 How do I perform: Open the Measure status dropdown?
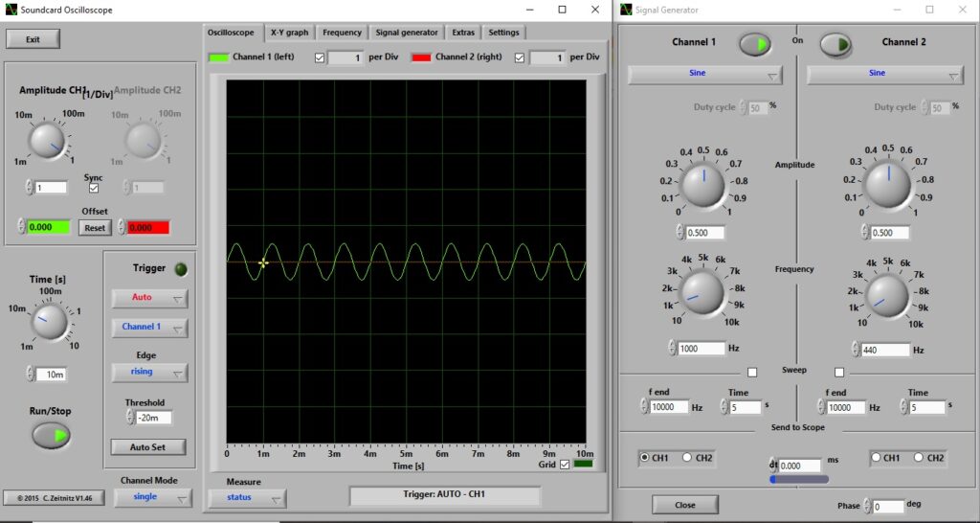pos(248,498)
